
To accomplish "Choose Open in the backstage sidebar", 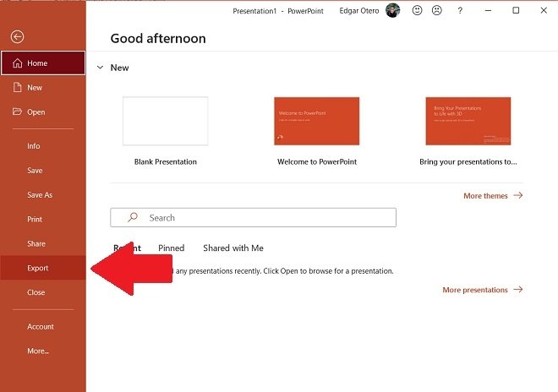I will point(43,112).
